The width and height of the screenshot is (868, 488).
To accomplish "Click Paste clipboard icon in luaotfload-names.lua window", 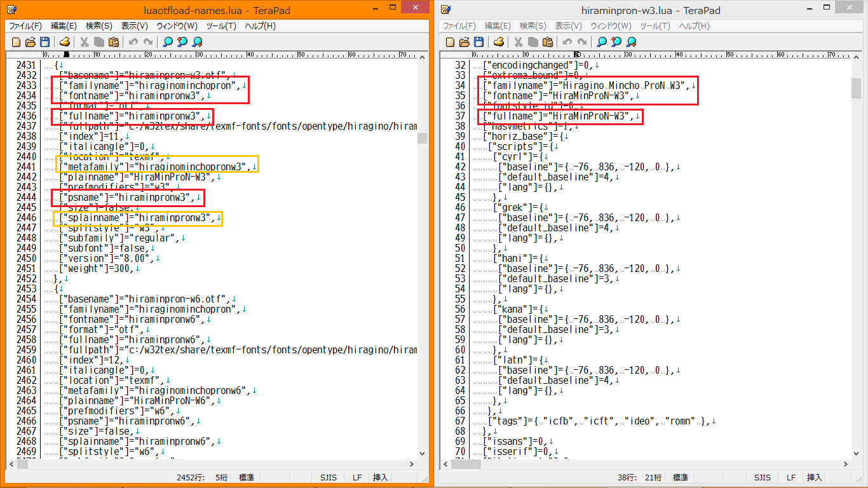I will click(x=113, y=42).
